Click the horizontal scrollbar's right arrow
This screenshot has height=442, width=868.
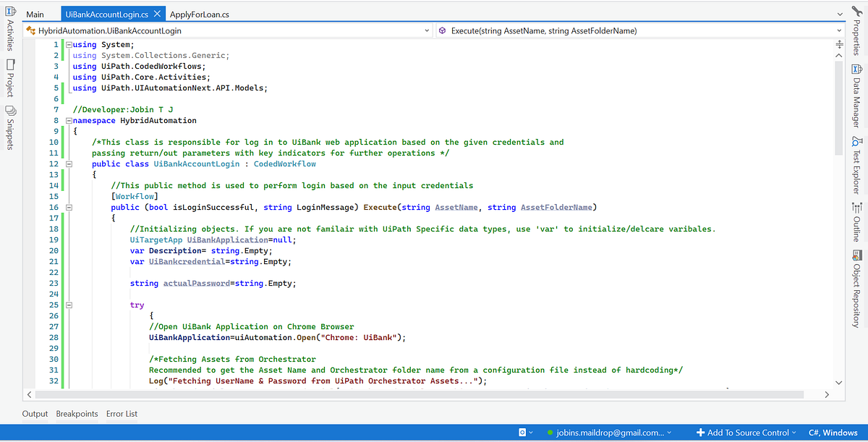pos(827,394)
